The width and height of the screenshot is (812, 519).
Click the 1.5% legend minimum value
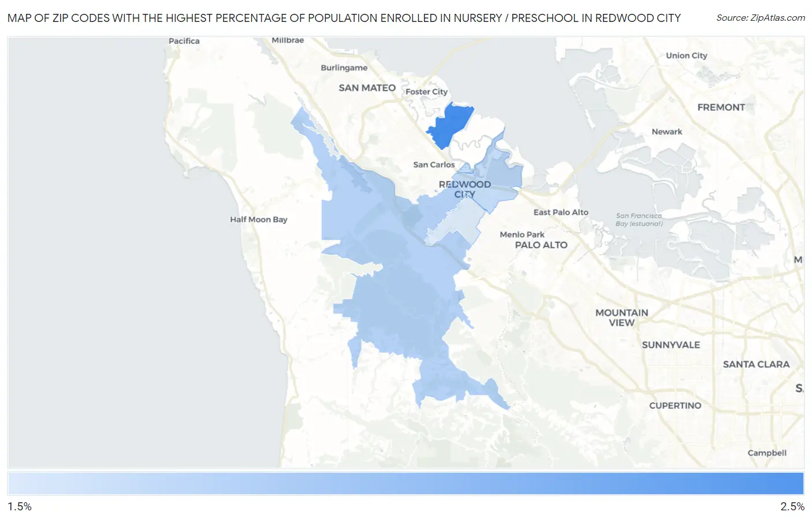[20, 506]
